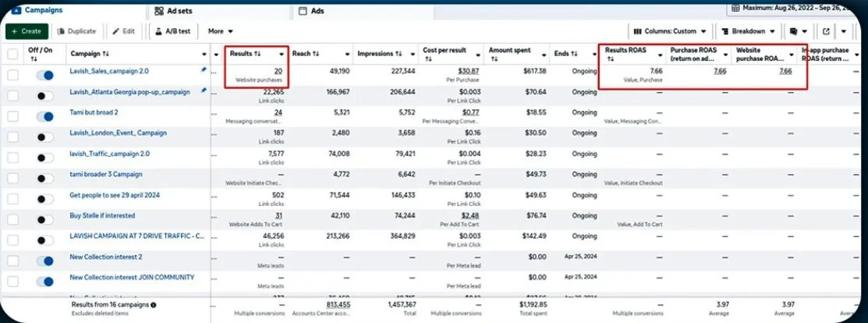Turn off Lavish_Sales_campaign 2.0 toggle
This screenshot has width=868, height=323.
[x=44, y=76]
